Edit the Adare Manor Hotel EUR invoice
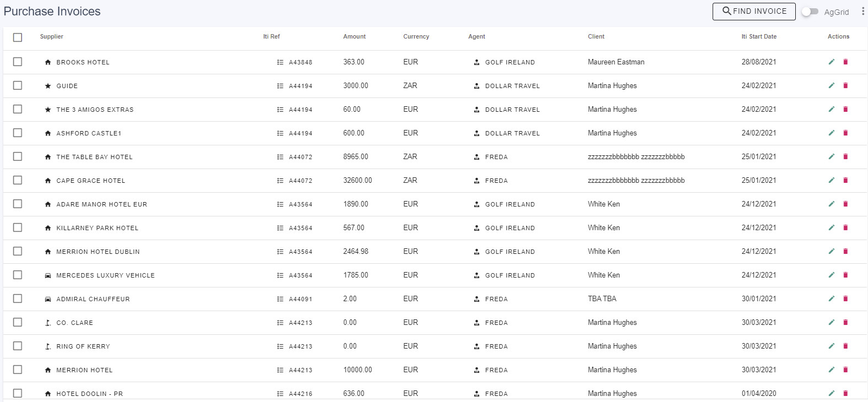 click(x=832, y=204)
